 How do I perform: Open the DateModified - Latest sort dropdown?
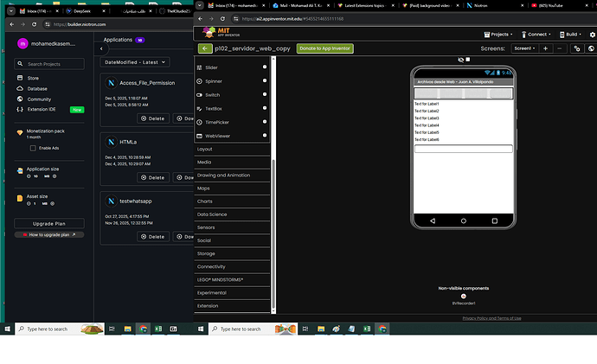(135, 63)
